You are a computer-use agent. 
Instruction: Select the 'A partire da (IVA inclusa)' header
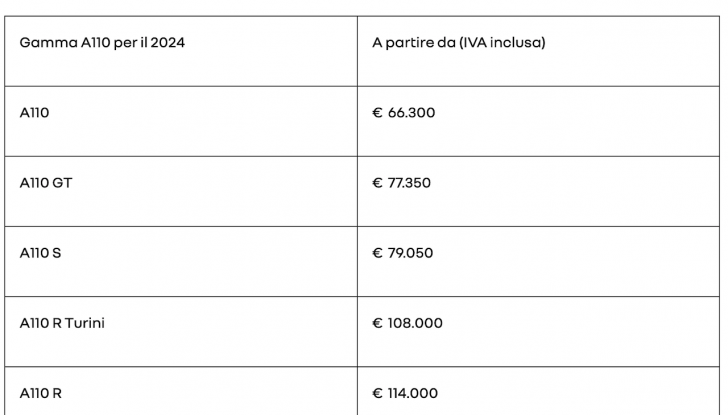(x=458, y=44)
